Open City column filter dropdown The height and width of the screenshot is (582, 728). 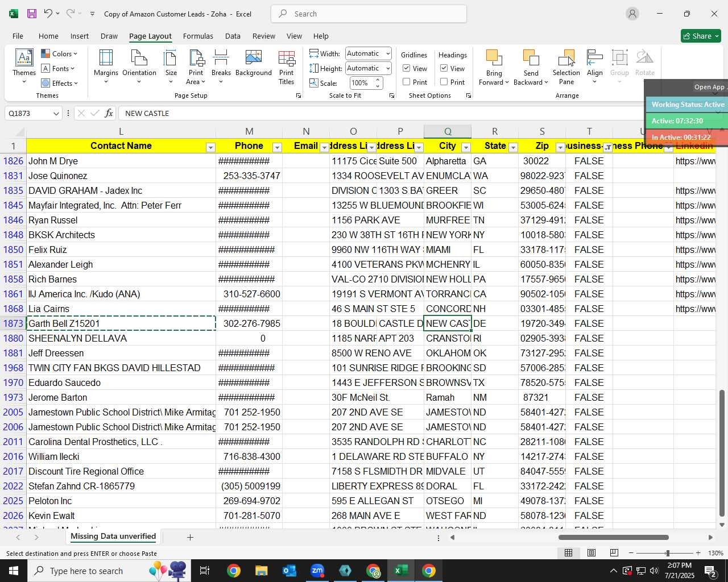click(466, 147)
